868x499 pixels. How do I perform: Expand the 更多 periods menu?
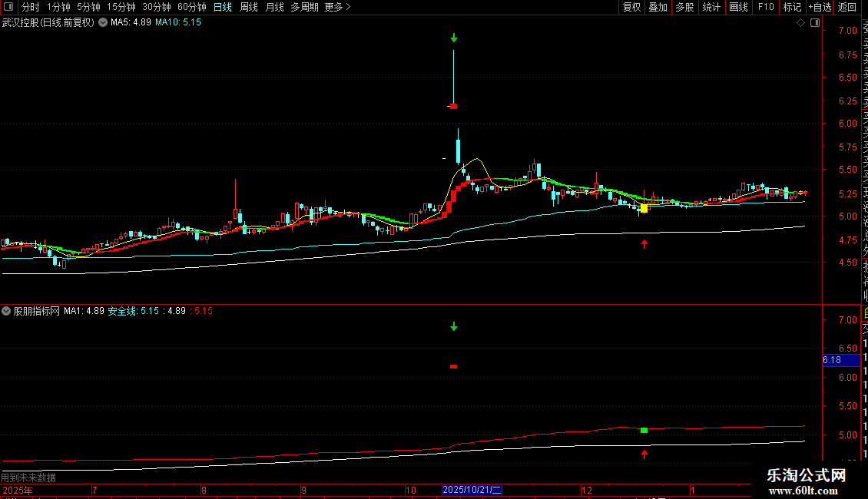tap(338, 7)
